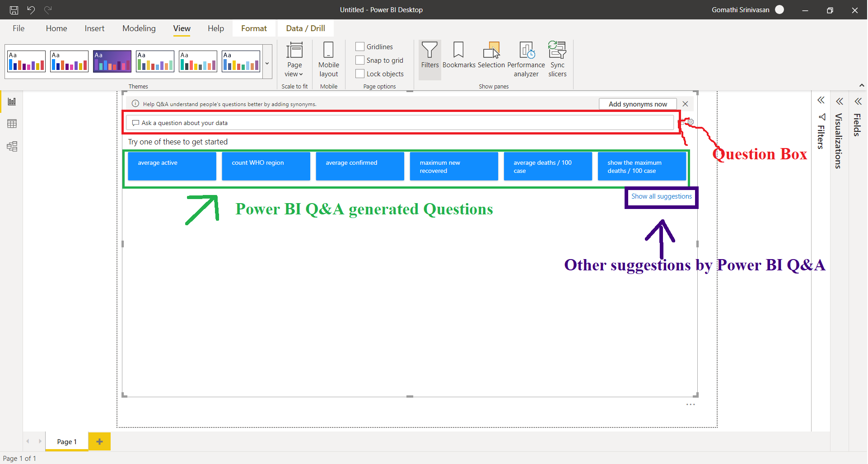The image size is (868, 464).
Task: Switch to the Help tab
Action: pos(216,28)
